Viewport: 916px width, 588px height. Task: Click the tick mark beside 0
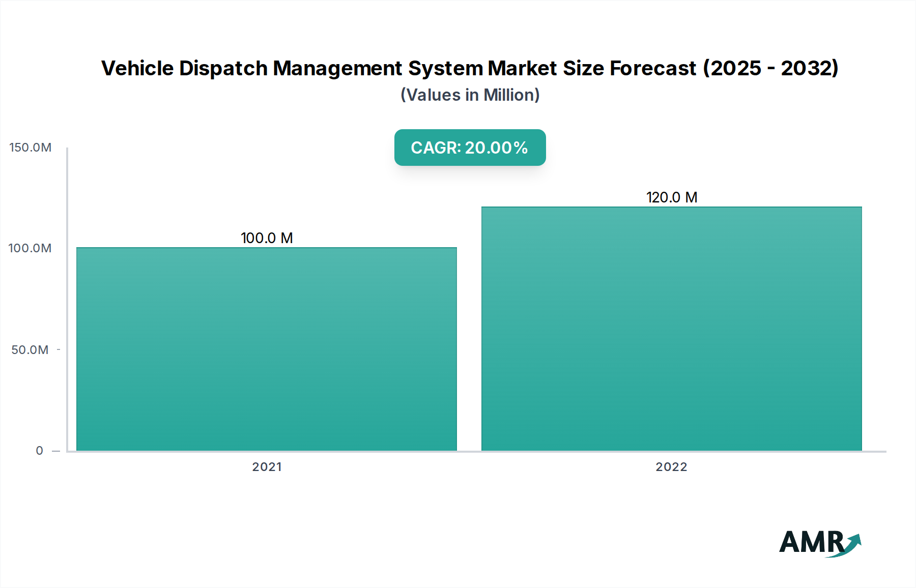pyautogui.click(x=56, y=451)
